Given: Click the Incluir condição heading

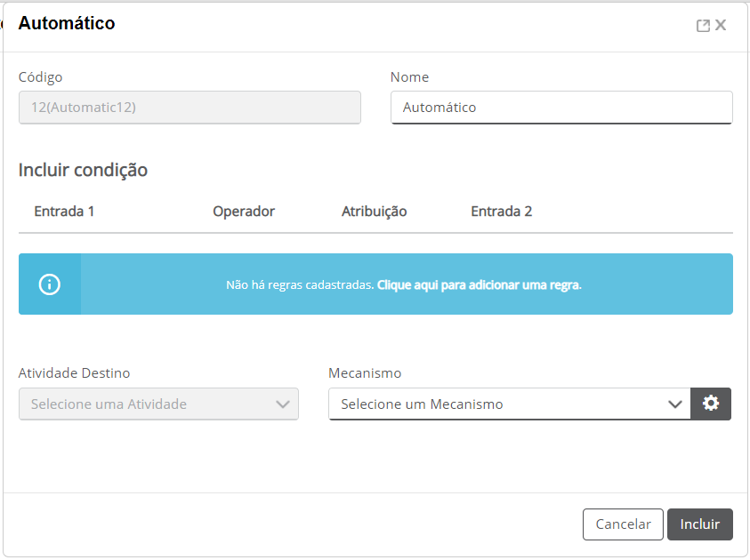Looking at the screenshot, I should click(x=83, y=170).
